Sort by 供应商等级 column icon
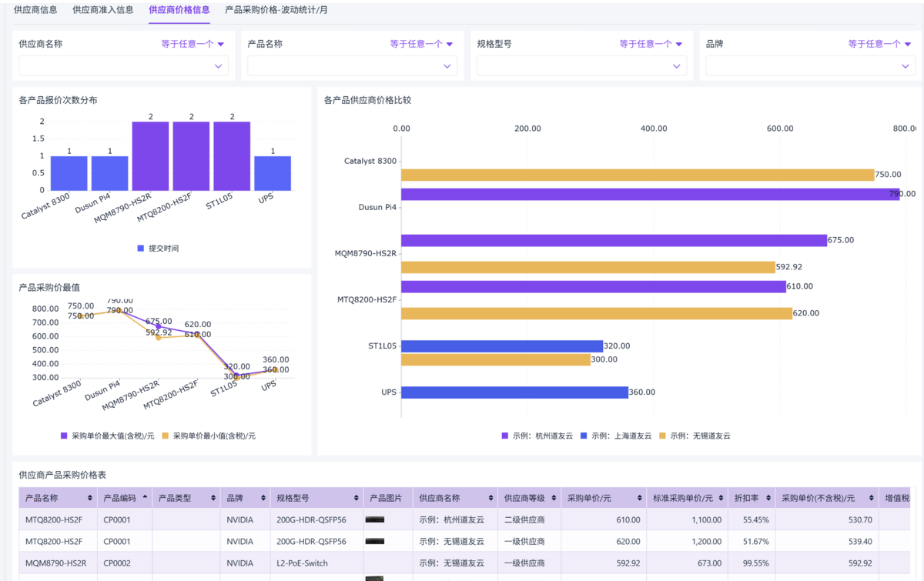The image size is (924, 581). pos(554,498)
